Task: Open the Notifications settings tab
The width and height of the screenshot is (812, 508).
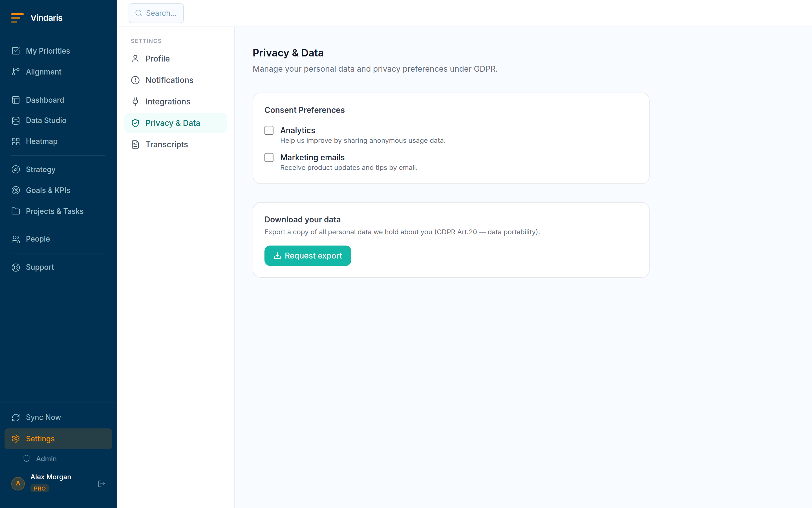Action: tap(175, 80)
